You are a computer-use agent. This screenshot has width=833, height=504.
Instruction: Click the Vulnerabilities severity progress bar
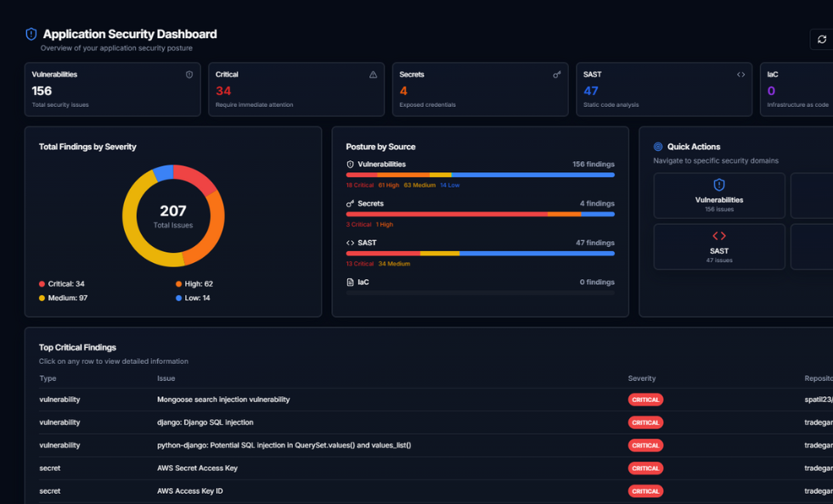tap(480, 175)
